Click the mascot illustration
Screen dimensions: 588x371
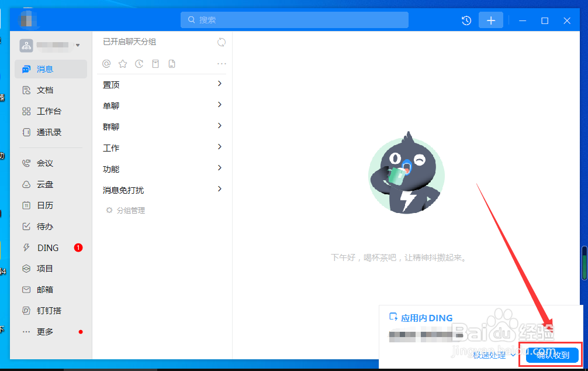click(406, 173)
